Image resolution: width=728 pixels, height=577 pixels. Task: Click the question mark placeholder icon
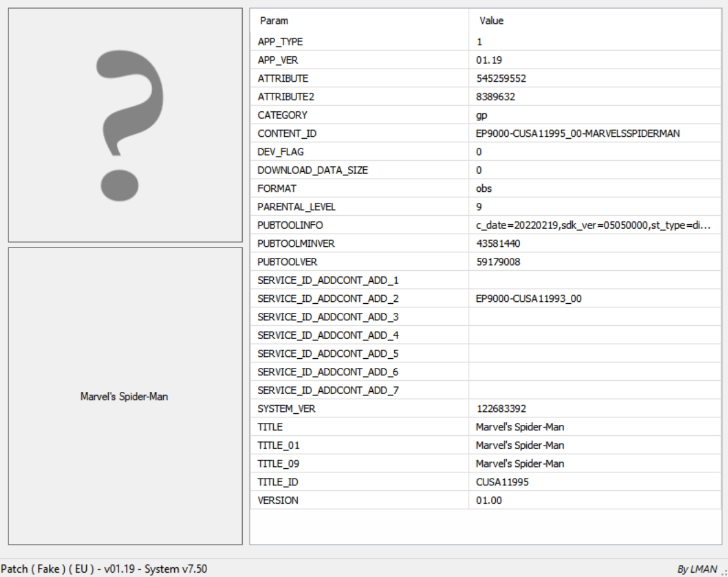click(x=125, y=125)
